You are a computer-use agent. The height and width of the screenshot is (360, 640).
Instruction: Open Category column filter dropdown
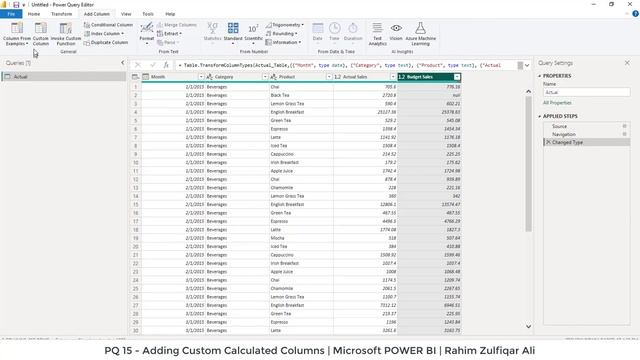[265, 77]
